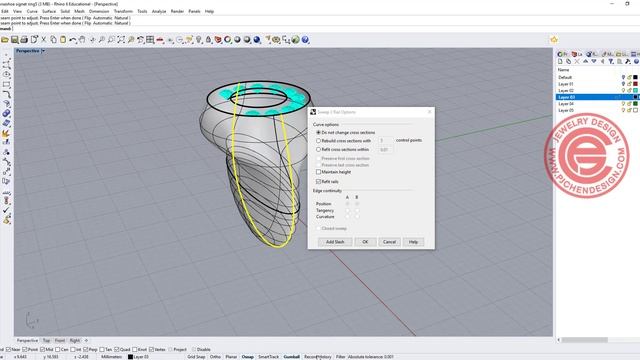Click the color wheel Object Properties icon

click(x=228, y=40)
